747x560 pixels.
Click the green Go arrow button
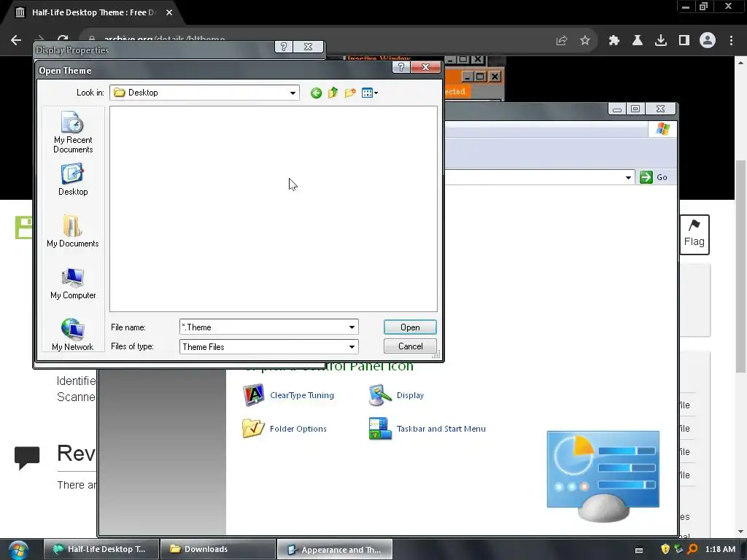[x=646, y=177]
